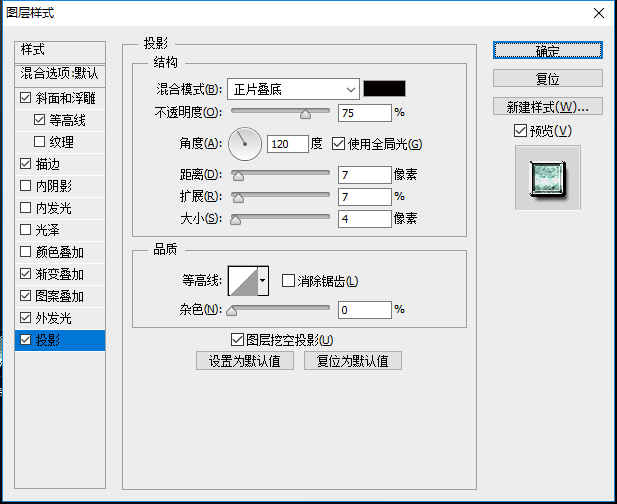Expand the contour picker dropdown arrow
The image size is (617, 504).
264,281
